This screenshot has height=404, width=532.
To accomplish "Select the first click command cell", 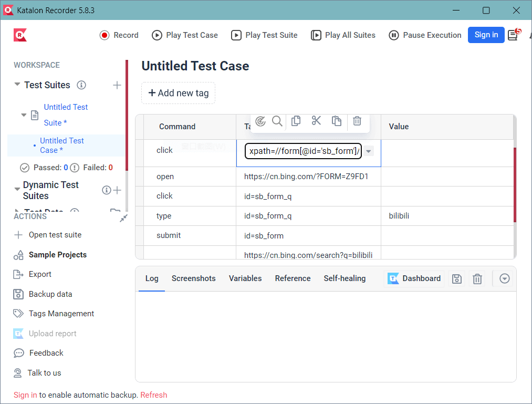I will click(190, 153).
